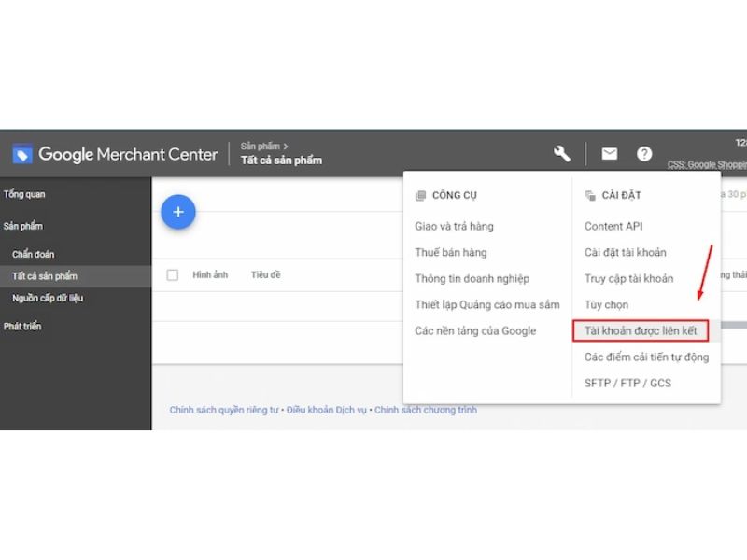This screenshot has height=560, width=747.
Task: Click the blue plus button
Action: click(x=178, y=212)
